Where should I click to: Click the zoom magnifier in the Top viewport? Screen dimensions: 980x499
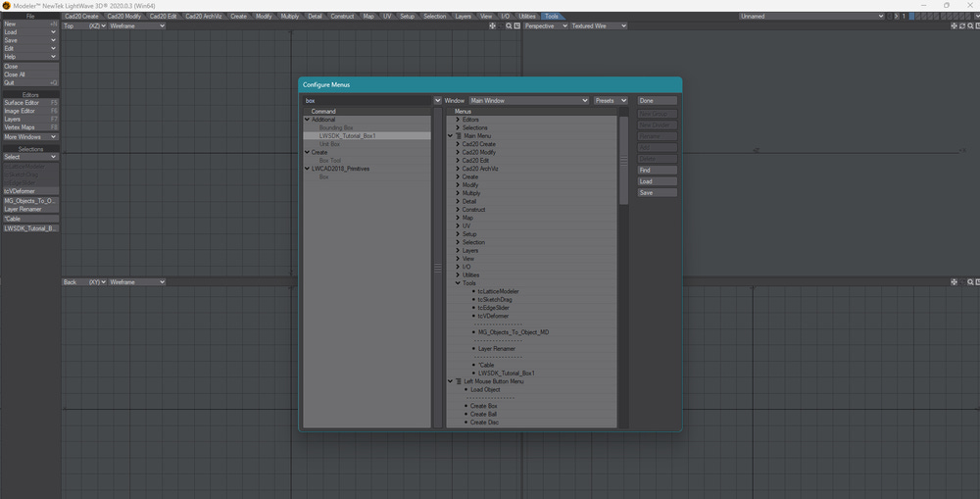point(509,26)
